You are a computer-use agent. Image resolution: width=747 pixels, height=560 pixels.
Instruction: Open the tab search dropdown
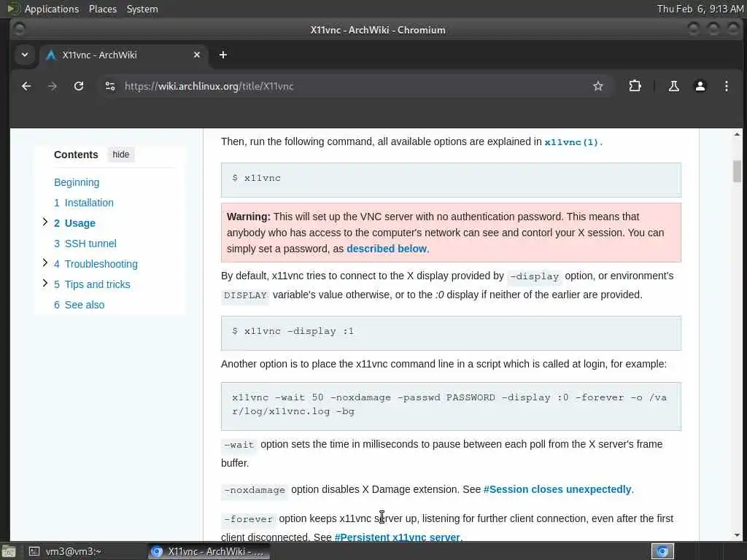[25, 55]
